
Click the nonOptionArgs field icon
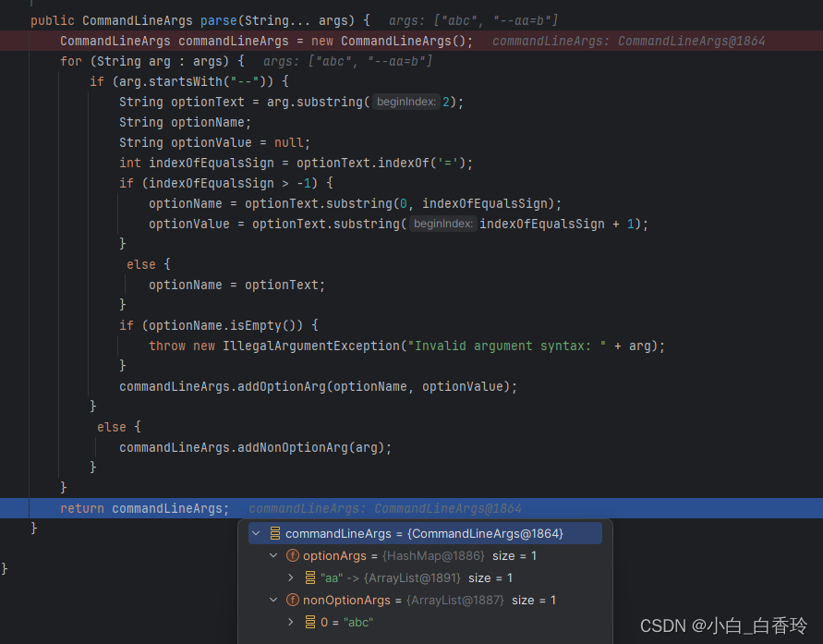pyautogui.click(x=293, y=601)
